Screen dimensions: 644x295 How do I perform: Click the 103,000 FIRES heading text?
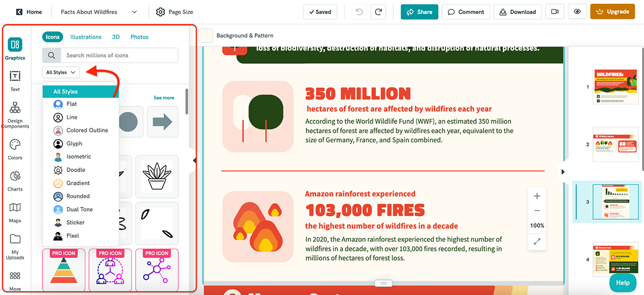pyautogui.click(x=365, y=210)
